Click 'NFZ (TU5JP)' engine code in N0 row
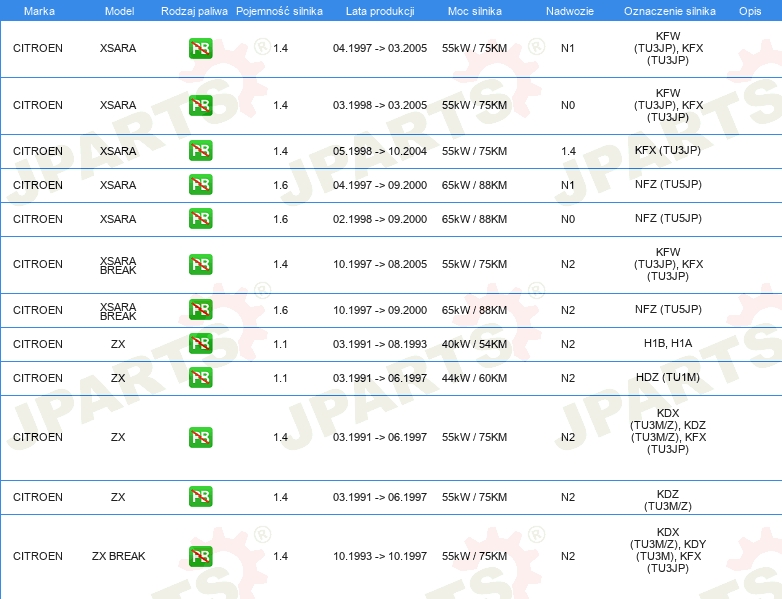Viewport: 782px width, 599px height. (x=668, y=218)
